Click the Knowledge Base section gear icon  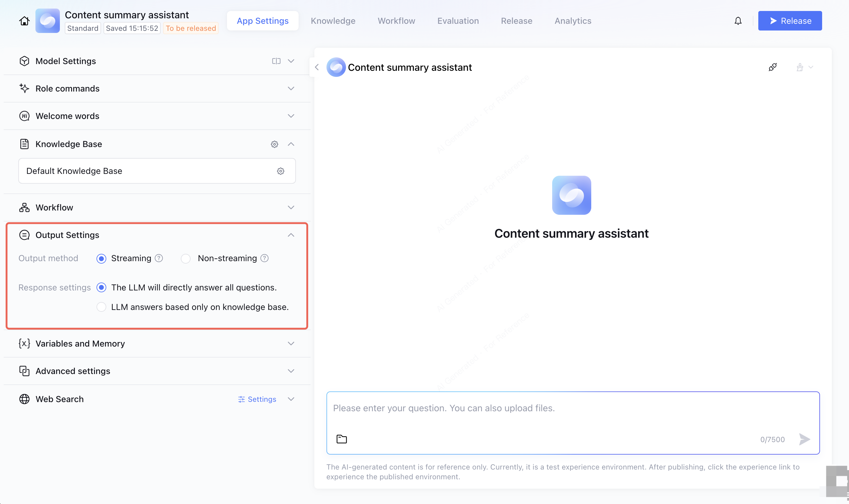[274, 144]
